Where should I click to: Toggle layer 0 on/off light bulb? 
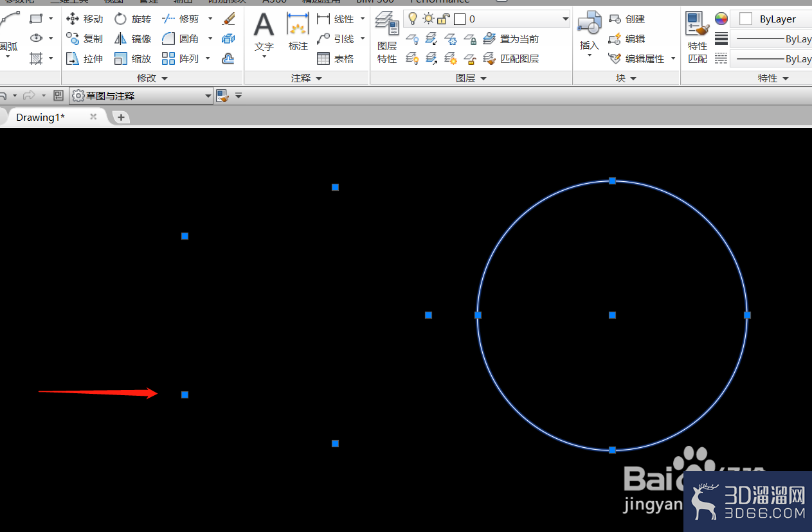[x=413, y=19]
